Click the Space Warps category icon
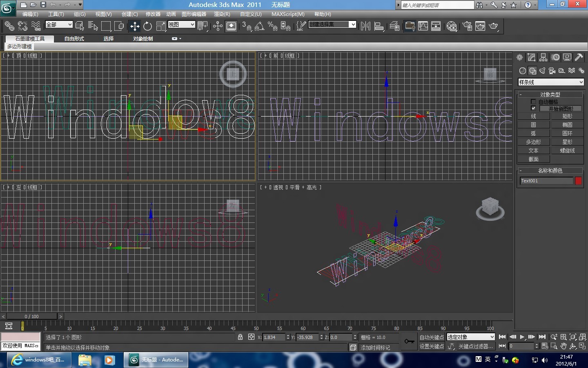The image size is (588, 368). tap(572, 71)
